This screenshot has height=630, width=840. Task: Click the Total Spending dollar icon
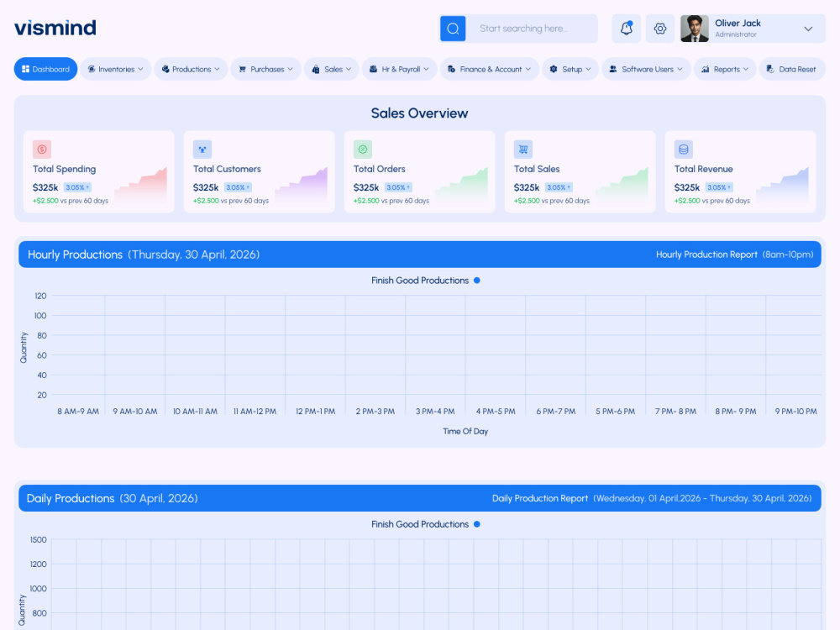[x=42, y=150]
